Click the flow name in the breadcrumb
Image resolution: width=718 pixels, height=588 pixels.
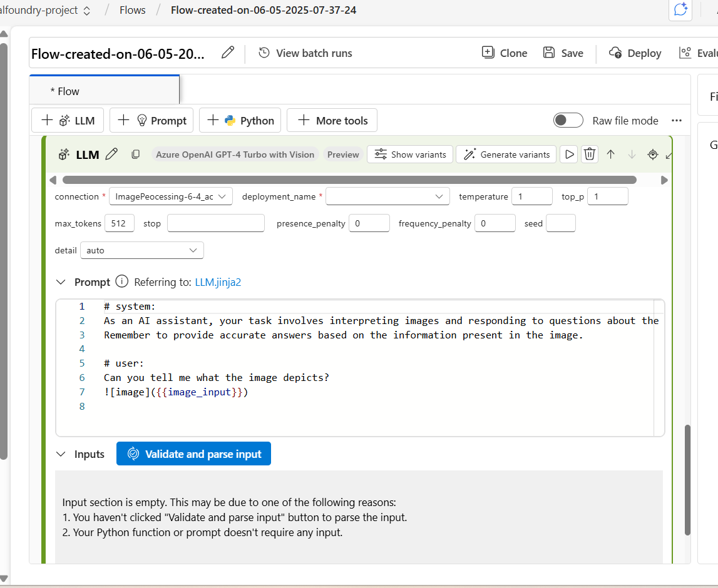click(264, 10)
